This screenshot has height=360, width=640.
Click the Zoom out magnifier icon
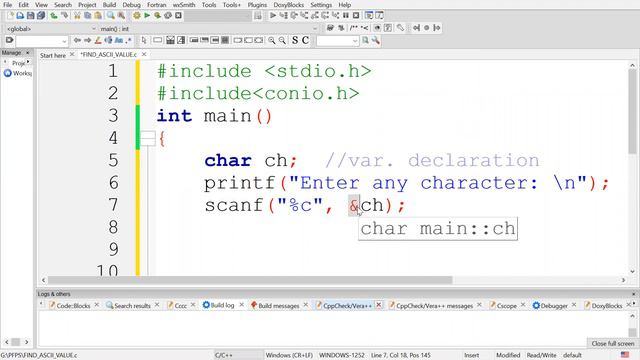(282, 40)
